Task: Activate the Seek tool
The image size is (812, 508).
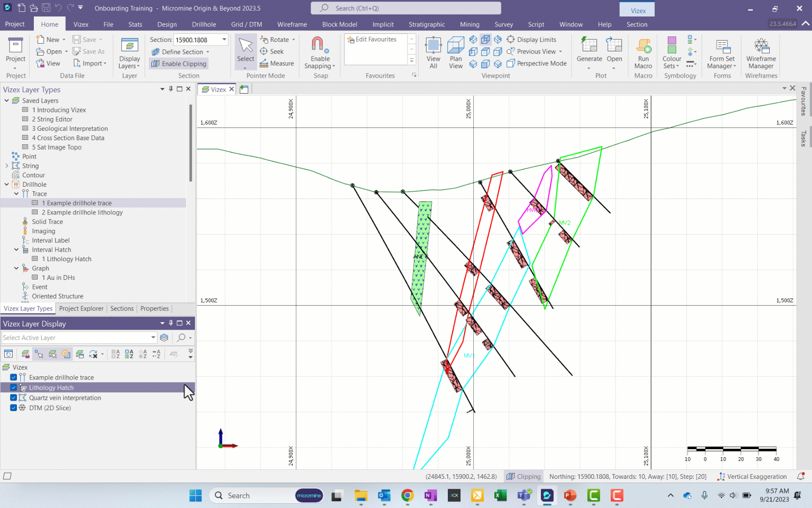Action: (x=272, y=52)
